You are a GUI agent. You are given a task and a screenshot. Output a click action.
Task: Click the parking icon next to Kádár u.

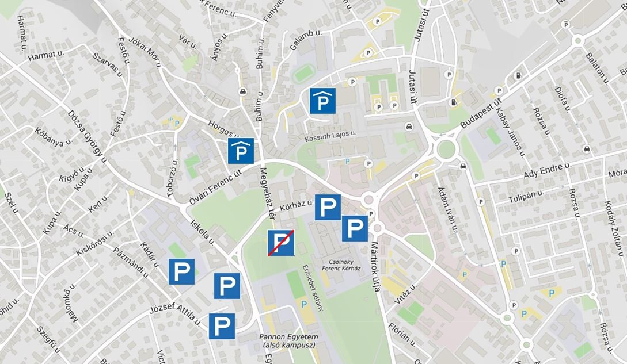point(181,271)
